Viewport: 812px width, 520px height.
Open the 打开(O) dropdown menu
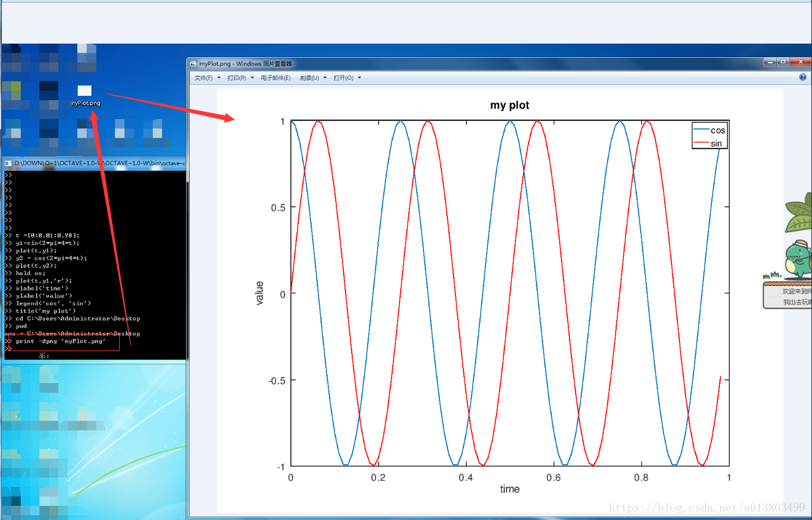(x=347, y=78)
